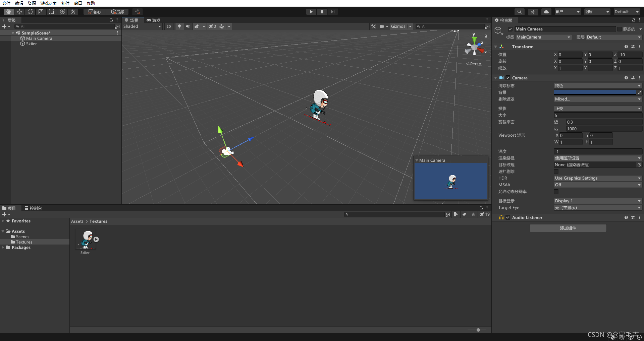Toggle 允许动态分辨率 checkbox
Screen dimensions: 644x341
click(556, 192)
